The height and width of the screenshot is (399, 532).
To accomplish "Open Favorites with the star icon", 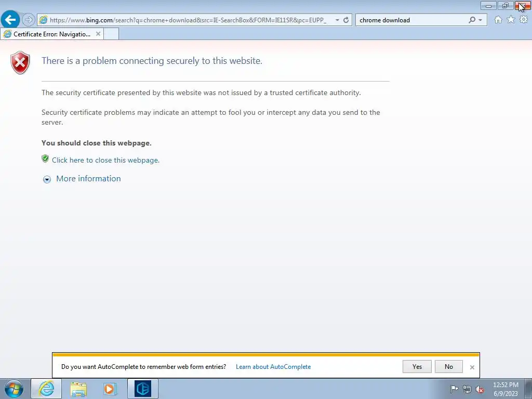I will tap(511, 20).
